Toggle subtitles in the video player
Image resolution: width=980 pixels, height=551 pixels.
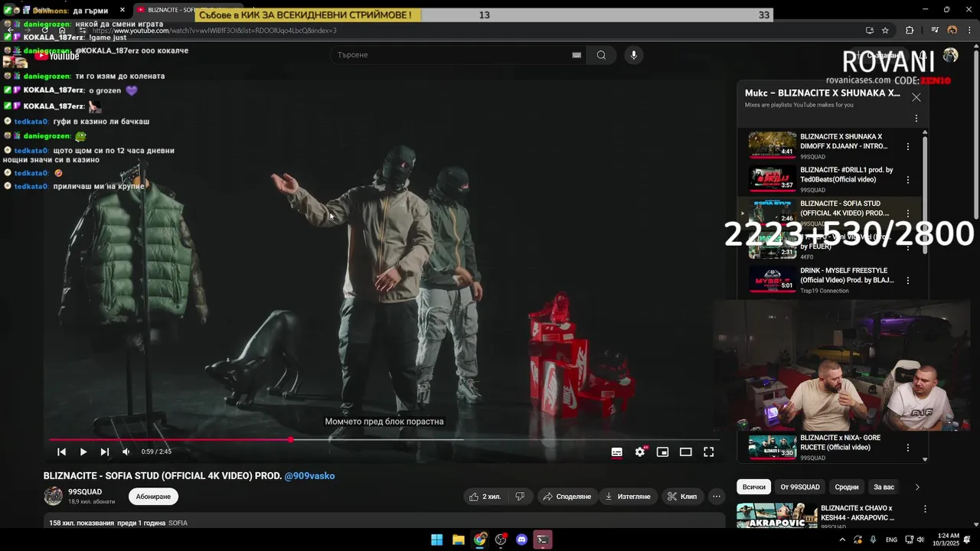pos(616,452)
